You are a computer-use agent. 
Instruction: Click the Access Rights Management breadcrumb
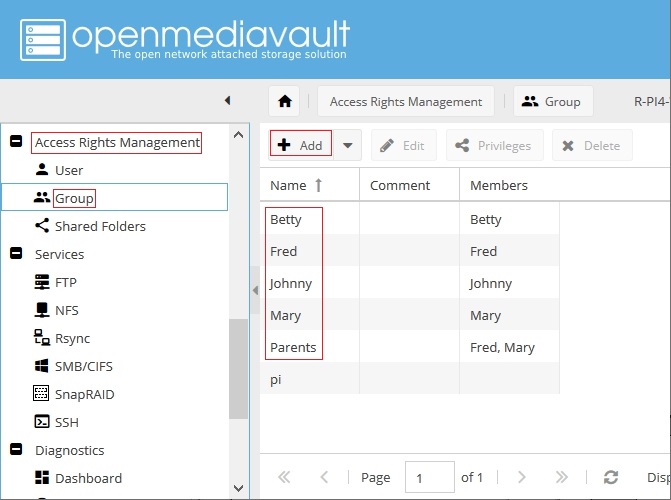pos(406,101)
